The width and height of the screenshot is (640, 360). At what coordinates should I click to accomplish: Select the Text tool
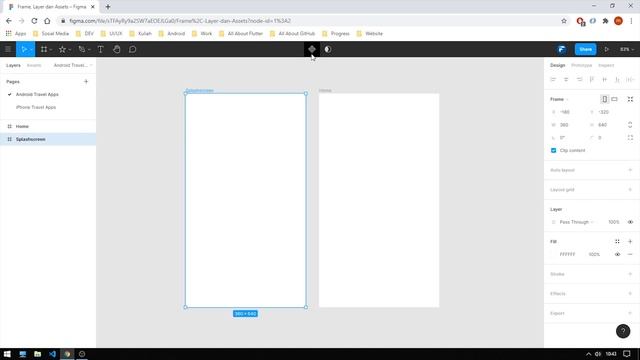(x=100, y=49)
